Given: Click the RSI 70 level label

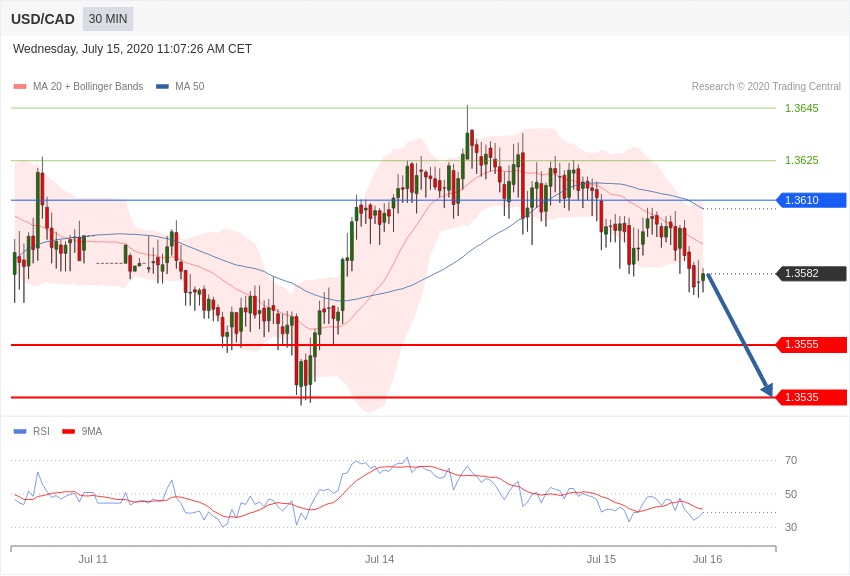Looking at the screenshot, I should [x=791, y=461].
